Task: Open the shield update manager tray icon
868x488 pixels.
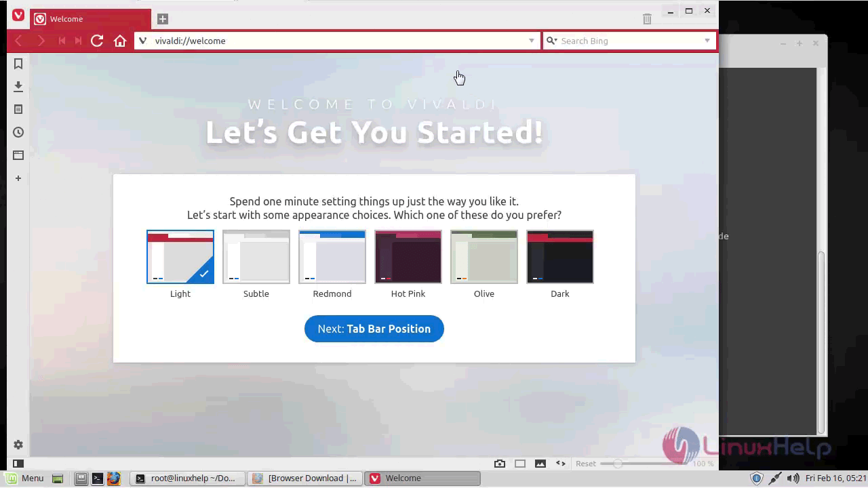Action: click(757, 479)
